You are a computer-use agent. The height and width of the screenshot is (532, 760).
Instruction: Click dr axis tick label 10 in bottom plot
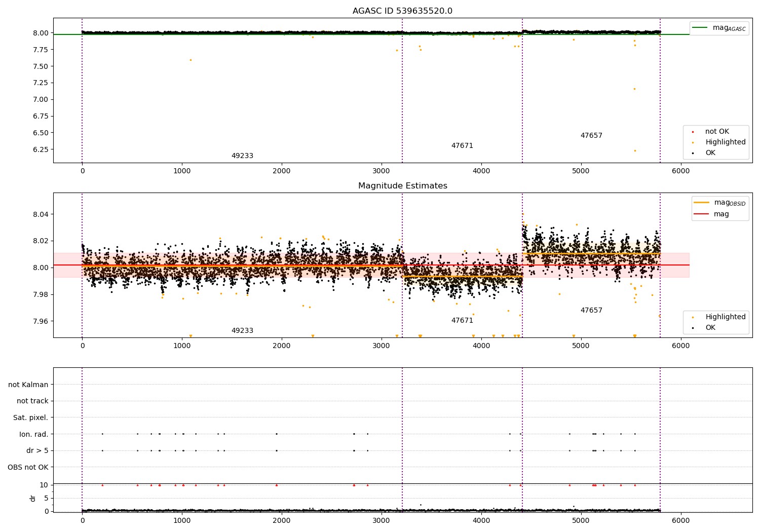[x=44, y=485]
